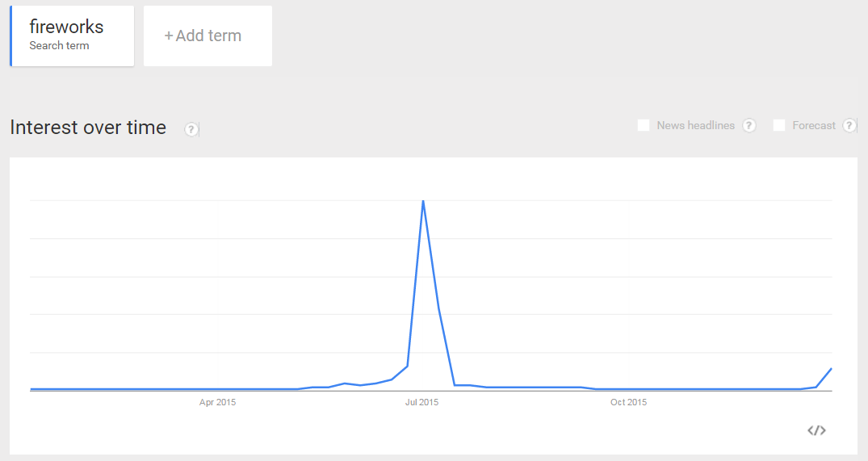Click the rising line end in December
Image resolution: width=868 pixels, height=461 pixels.
pyautogui.click(x=831, y=369)
